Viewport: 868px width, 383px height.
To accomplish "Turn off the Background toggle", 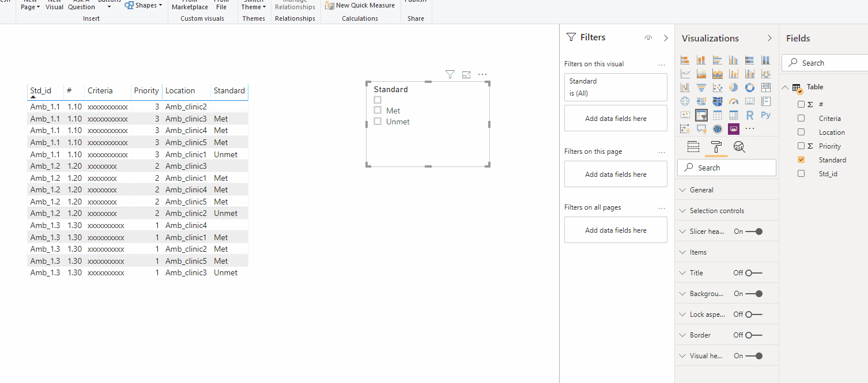I will [x=754, y=294].
